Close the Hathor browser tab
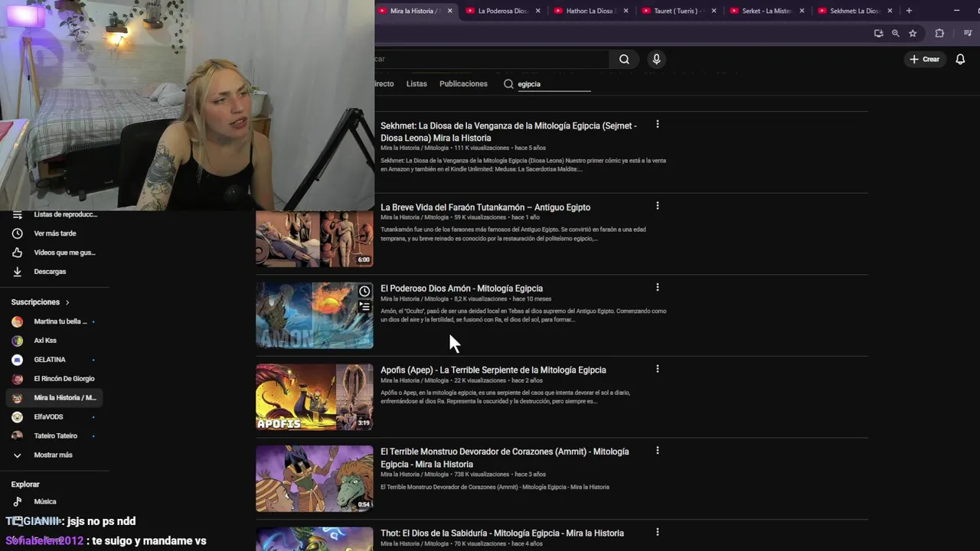This screenshot has height=551, width=980. 626,11
